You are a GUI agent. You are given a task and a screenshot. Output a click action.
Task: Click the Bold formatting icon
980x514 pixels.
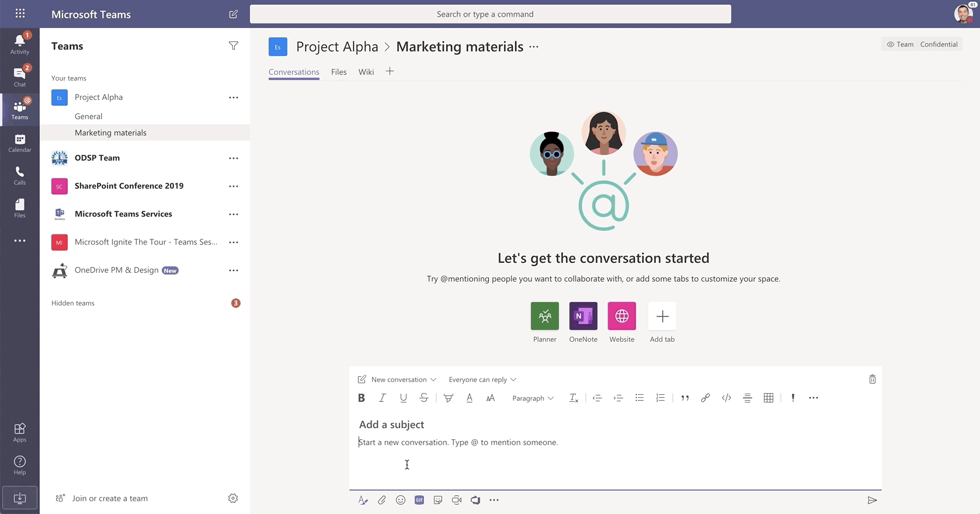tap(362, 398)
